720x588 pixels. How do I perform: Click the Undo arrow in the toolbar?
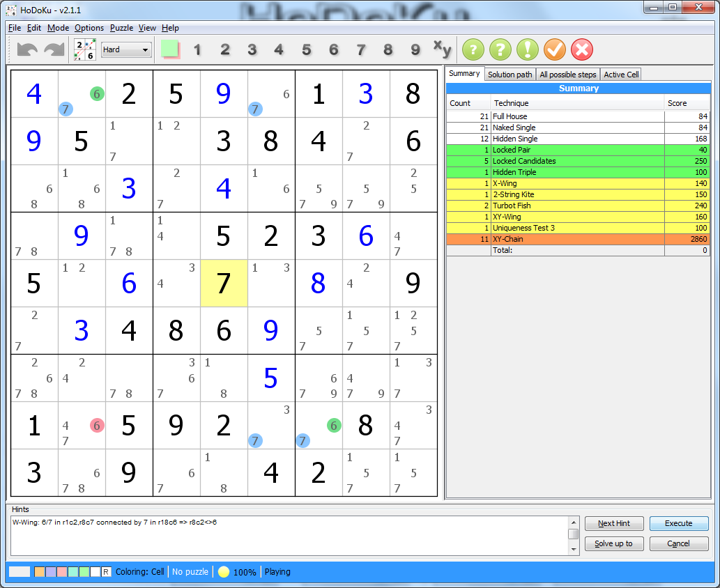[x=27, y=50]
